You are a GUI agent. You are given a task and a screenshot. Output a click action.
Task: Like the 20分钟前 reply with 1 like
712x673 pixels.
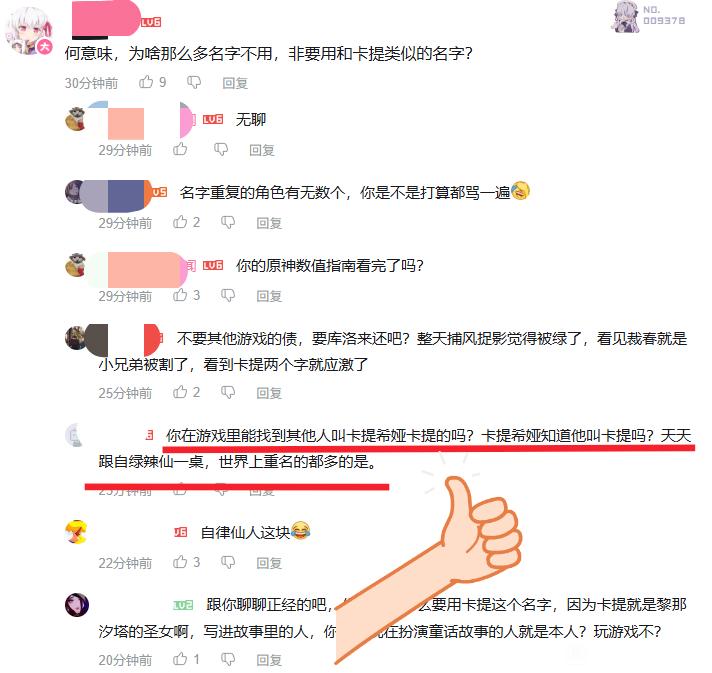(180, 659)
